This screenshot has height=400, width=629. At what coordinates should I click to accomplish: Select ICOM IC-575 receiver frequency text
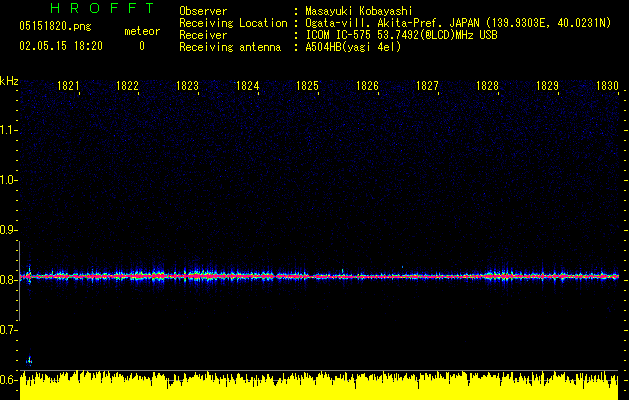tap(401, 35)
